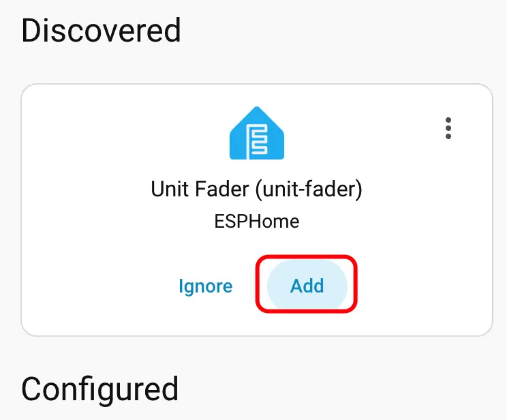Show the card's vertical dots menu

(448, 128)
